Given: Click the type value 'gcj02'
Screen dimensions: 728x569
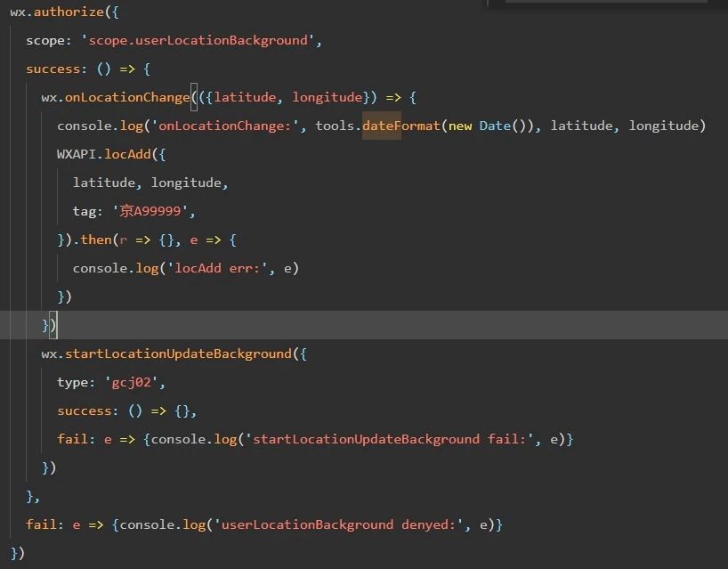Looking at the screenshot, I should 132,382.
